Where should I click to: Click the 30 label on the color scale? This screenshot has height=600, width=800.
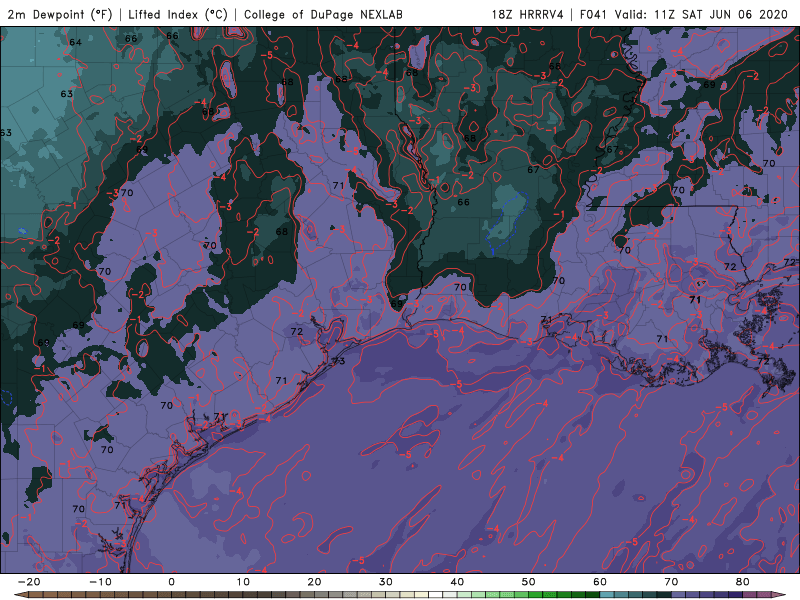click(x=386, y=582)
